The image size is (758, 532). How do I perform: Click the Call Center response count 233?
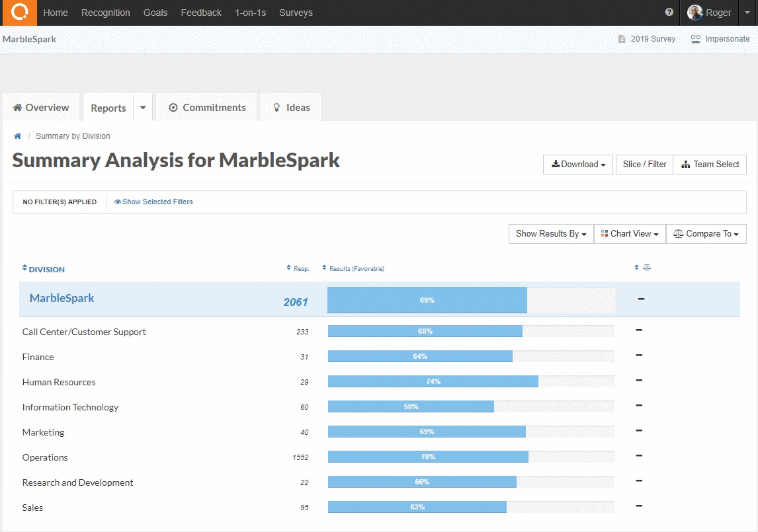303,332
